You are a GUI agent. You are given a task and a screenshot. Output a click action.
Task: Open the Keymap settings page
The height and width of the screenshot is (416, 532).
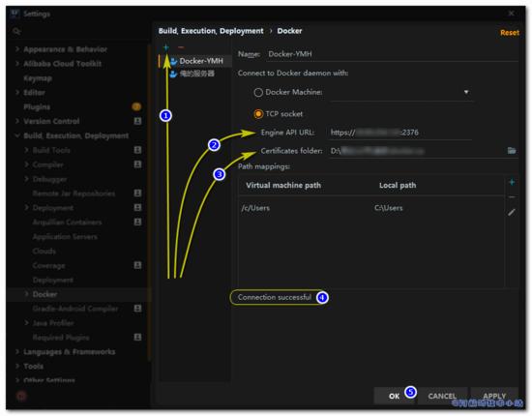pos(38,78)
